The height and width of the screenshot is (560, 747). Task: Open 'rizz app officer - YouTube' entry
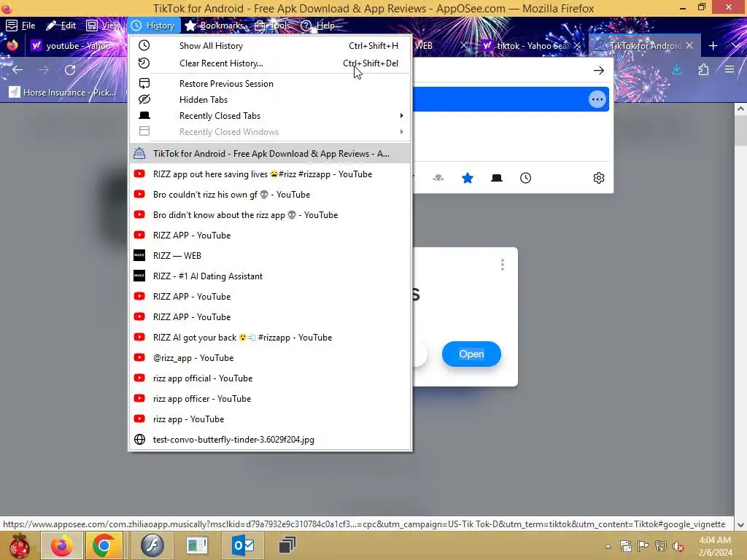tap(270, 399)
